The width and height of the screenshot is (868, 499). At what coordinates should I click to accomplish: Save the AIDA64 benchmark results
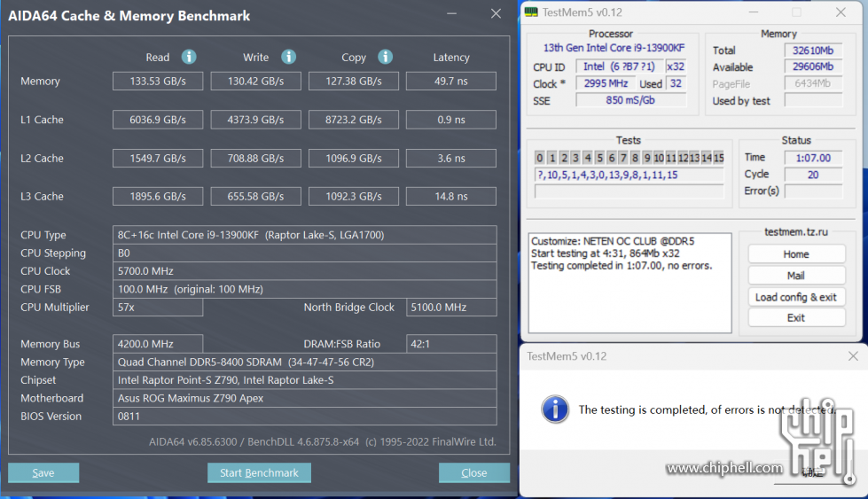point(43,473)
